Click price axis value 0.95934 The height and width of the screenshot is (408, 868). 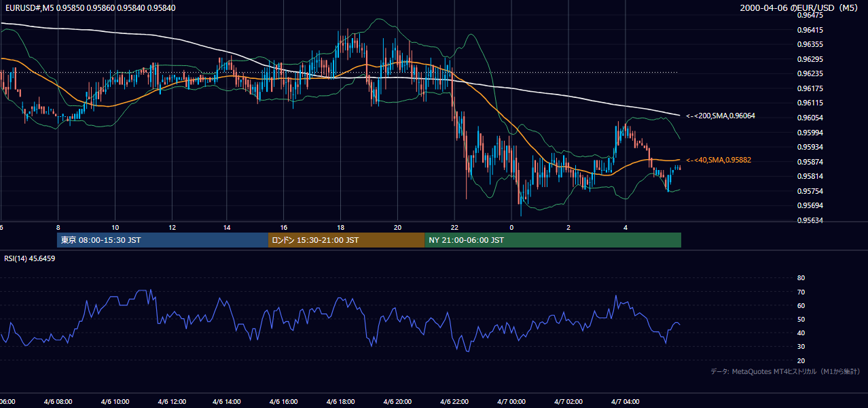pyautogui.click(x=810, y=147)
